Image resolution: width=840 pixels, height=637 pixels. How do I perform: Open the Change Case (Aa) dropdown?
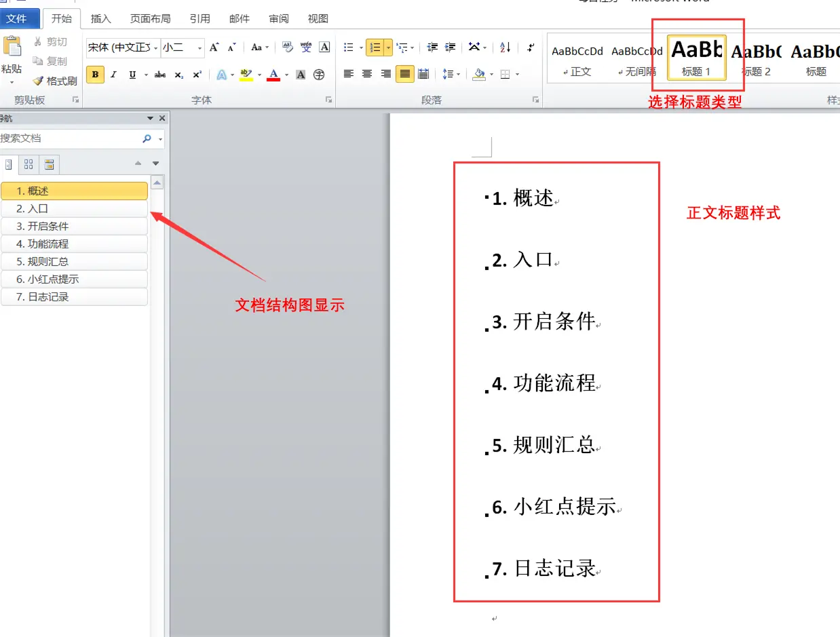[x=259, y=47]
